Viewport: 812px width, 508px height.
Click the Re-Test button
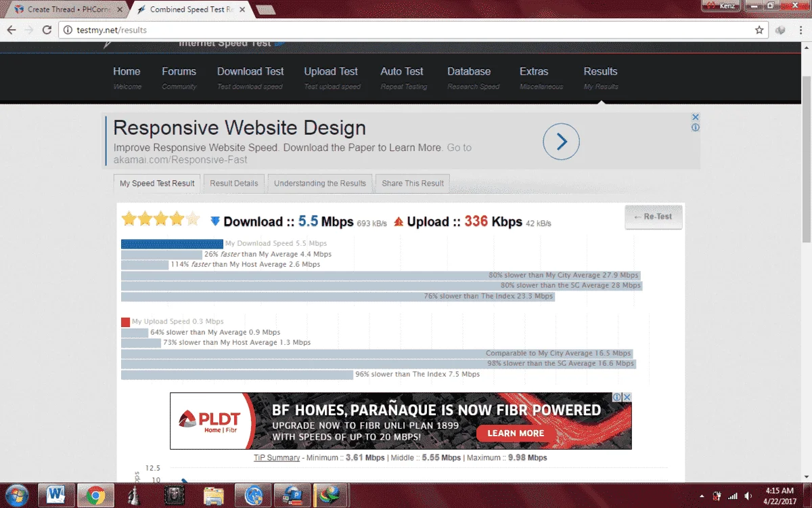point(653,217)
